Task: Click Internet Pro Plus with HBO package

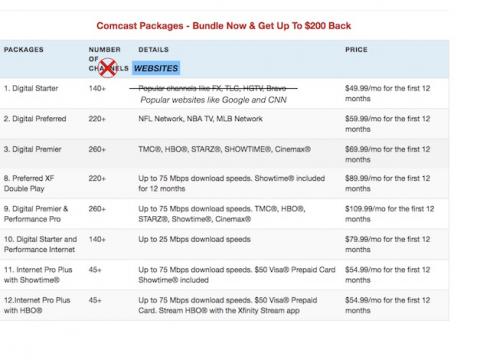Action: click(37, 305)
